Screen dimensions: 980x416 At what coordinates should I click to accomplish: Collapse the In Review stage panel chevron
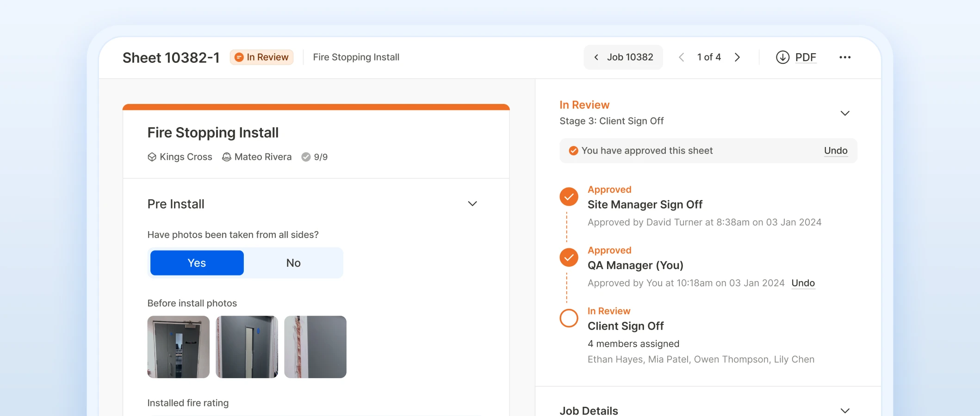845,113
